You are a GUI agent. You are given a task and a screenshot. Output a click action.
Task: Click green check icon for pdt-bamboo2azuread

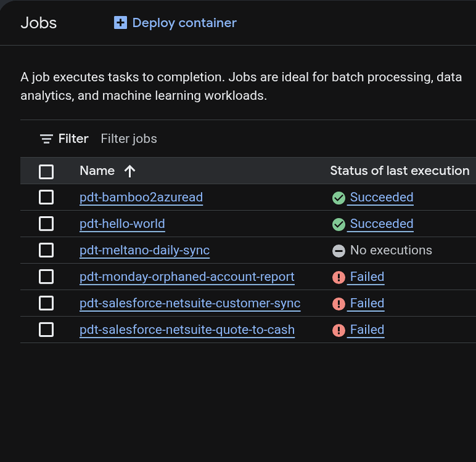[338, 198]
